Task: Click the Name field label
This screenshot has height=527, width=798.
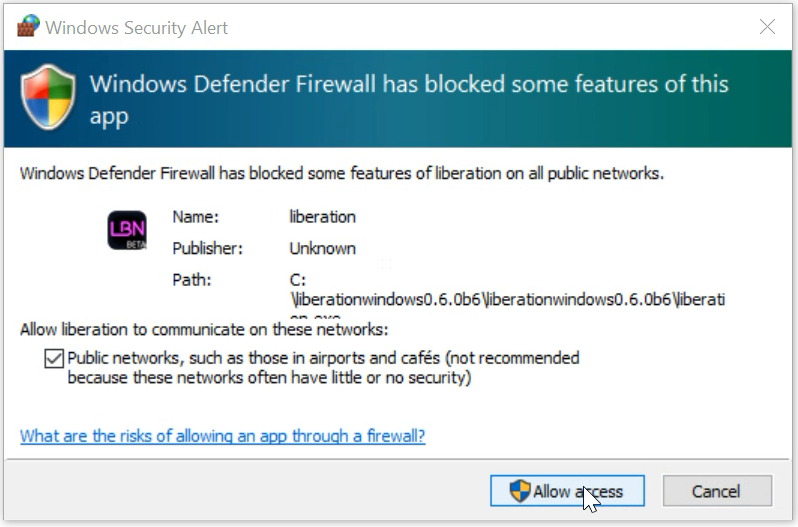Action: [195, 216]
